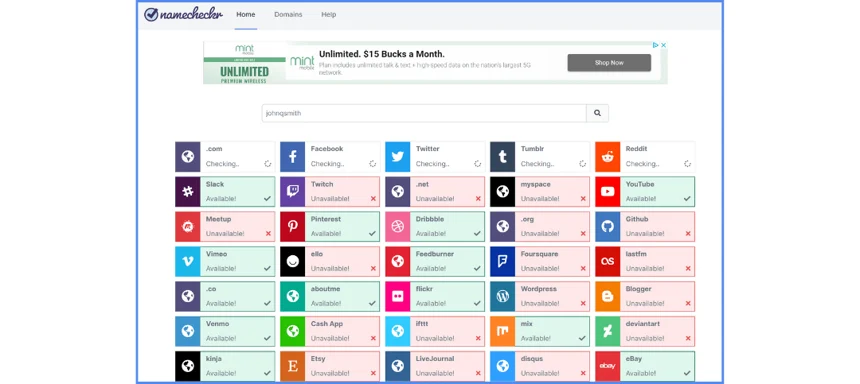Click the kinja globe icon

pyautogui.click(x=188, y=366)
